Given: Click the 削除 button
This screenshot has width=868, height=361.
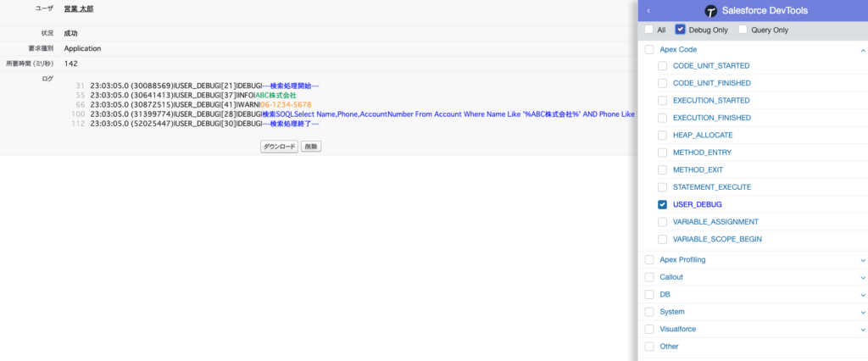Looking at the screenshot, I should (311, 147).
